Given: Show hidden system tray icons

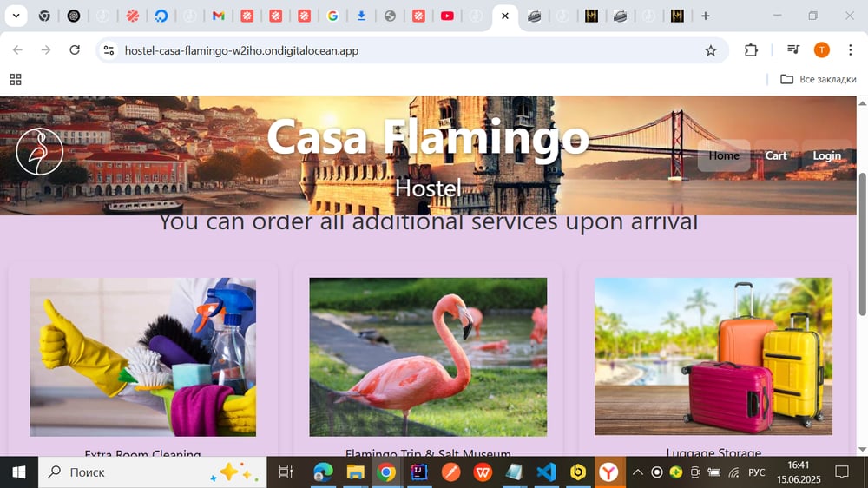Looking at the screenshot, I should 638,472.
